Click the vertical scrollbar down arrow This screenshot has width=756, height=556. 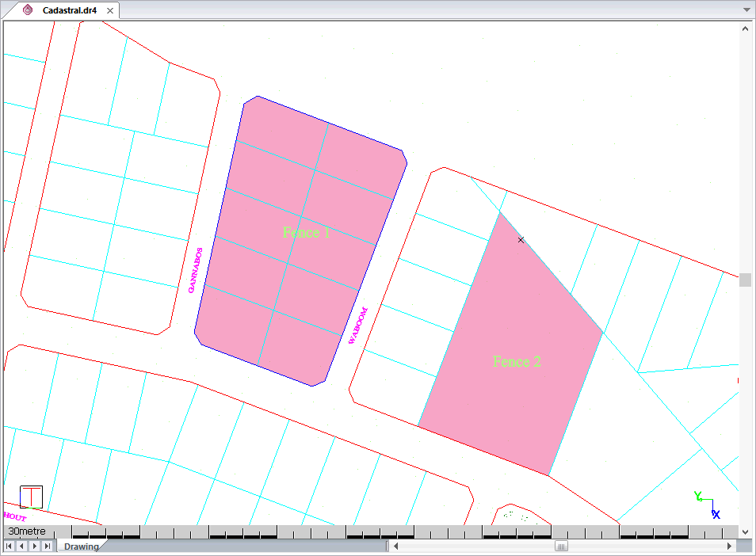coord(746,531)
